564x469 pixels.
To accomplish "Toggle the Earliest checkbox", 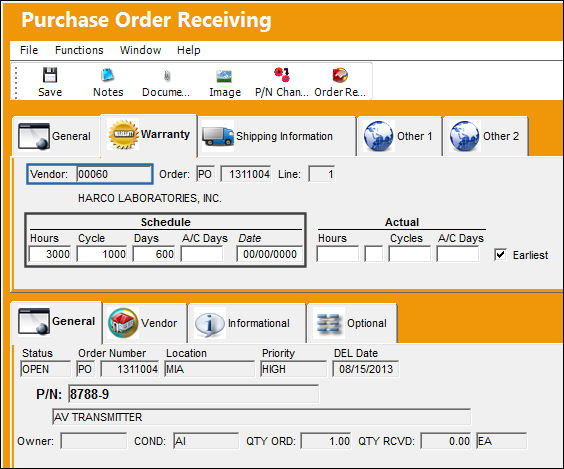I will [x=500, y=255].
